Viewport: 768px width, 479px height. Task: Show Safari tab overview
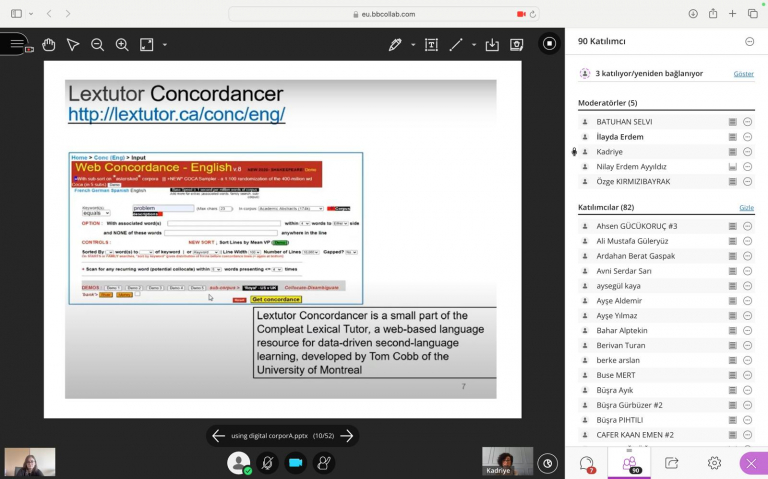coord(753,14)
